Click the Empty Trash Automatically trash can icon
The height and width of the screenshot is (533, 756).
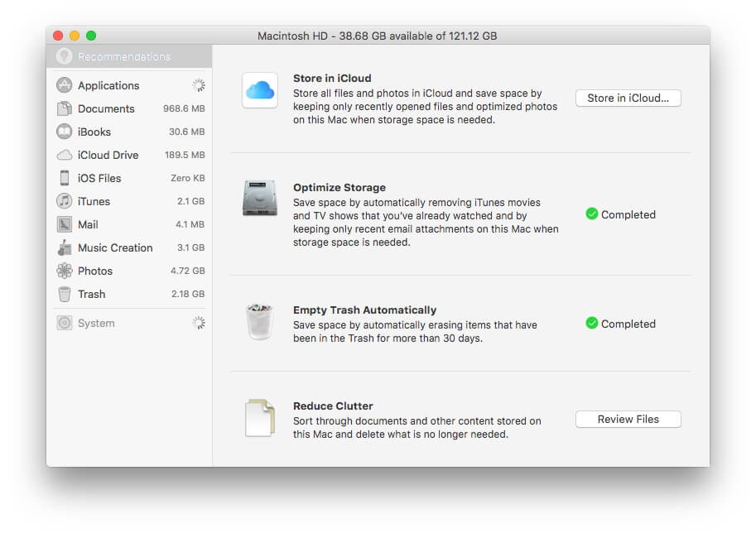coord(259,322)
